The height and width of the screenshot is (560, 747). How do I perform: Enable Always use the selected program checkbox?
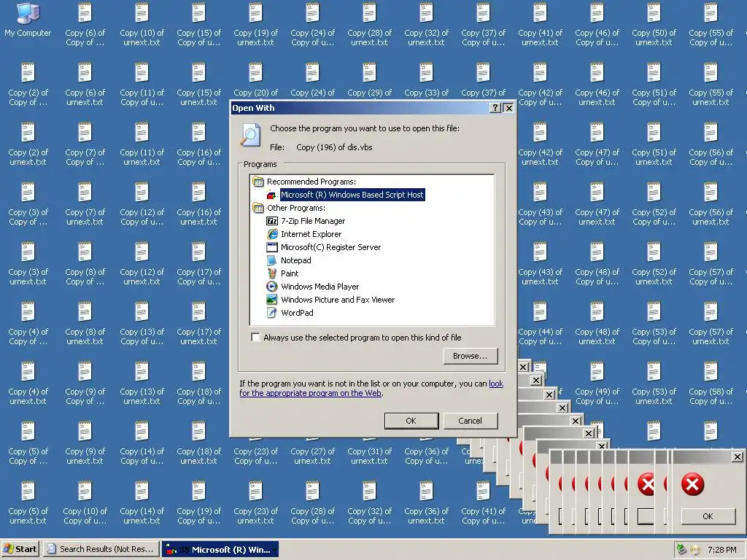point(255,338)
